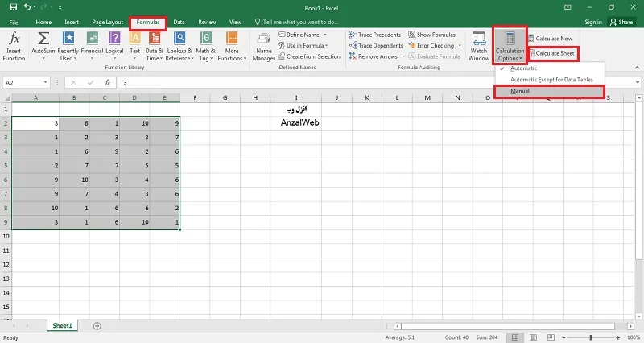Zoom out with the minus button

pyautogui.click(x=563, y=337)
